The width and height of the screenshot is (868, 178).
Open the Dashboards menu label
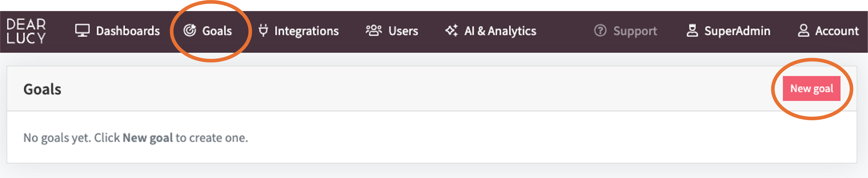coord(128,31)
